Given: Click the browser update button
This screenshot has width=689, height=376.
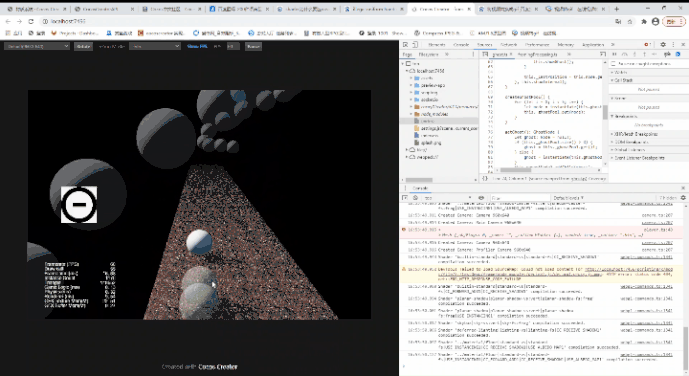Looking at the screenshot, I should click(x=674, y=21).
